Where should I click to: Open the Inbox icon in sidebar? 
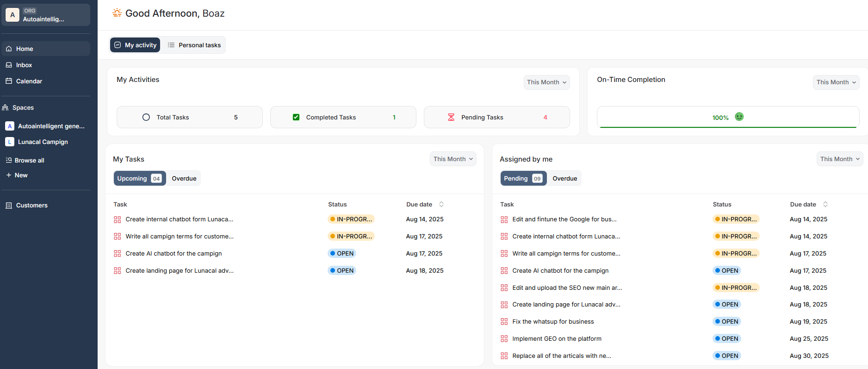[9, 65]
